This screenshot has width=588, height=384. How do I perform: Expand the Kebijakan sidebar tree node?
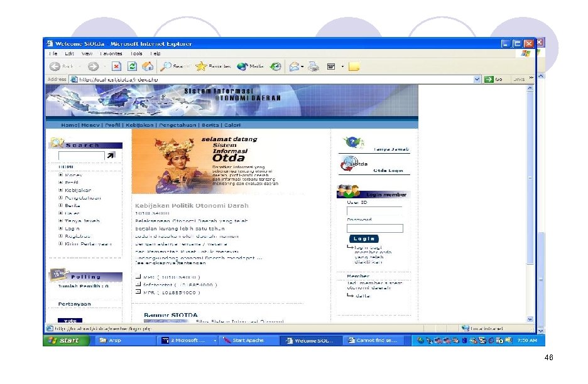click(60, 190)
